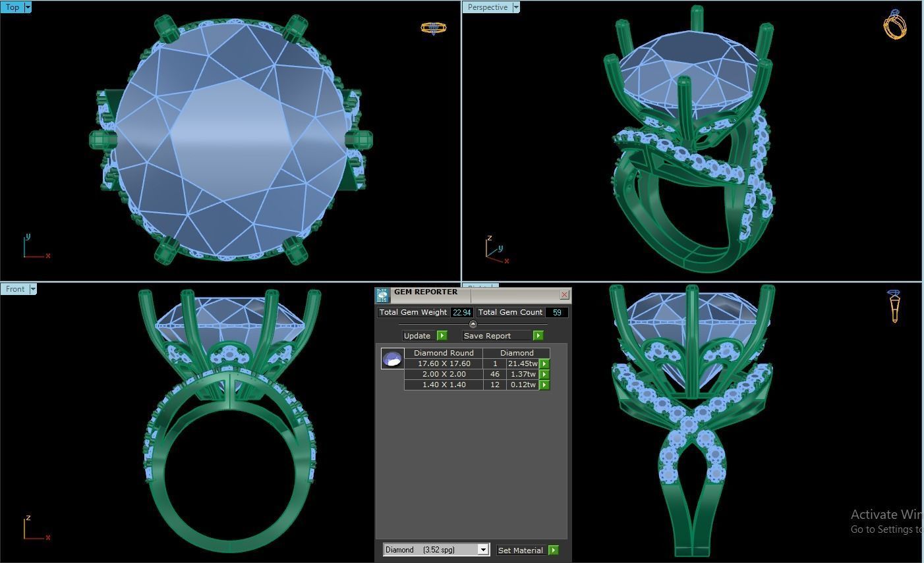Click the green arrow next to Update
This screenshot has width=924, height=563.
coord(442,336)
